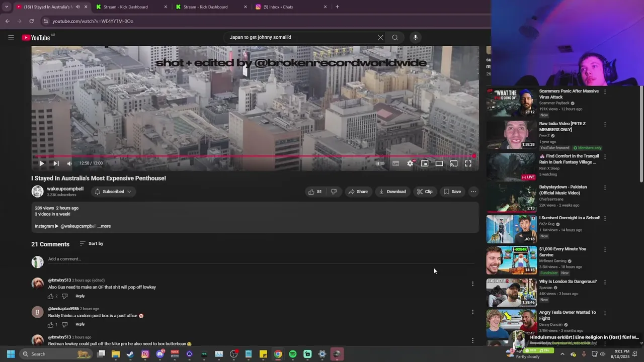This screenshot has width=644, height=362.
Task: Open Spotify from the taskbar
Action: click(293, 354)
